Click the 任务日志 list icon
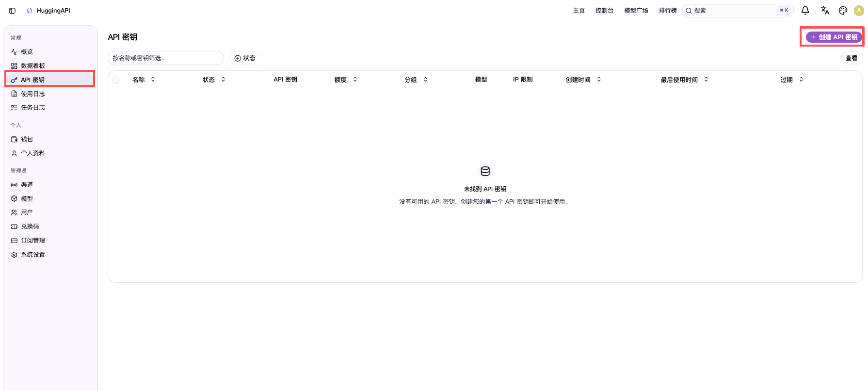Image resolution: width=868 pixels, height=391 pixels. pos(14,108)
